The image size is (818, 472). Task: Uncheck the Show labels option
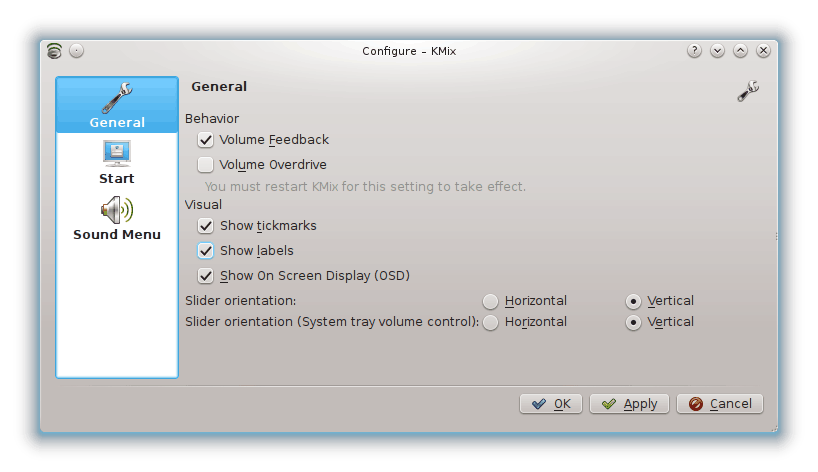pyautogui.click(x=206, y=251)
